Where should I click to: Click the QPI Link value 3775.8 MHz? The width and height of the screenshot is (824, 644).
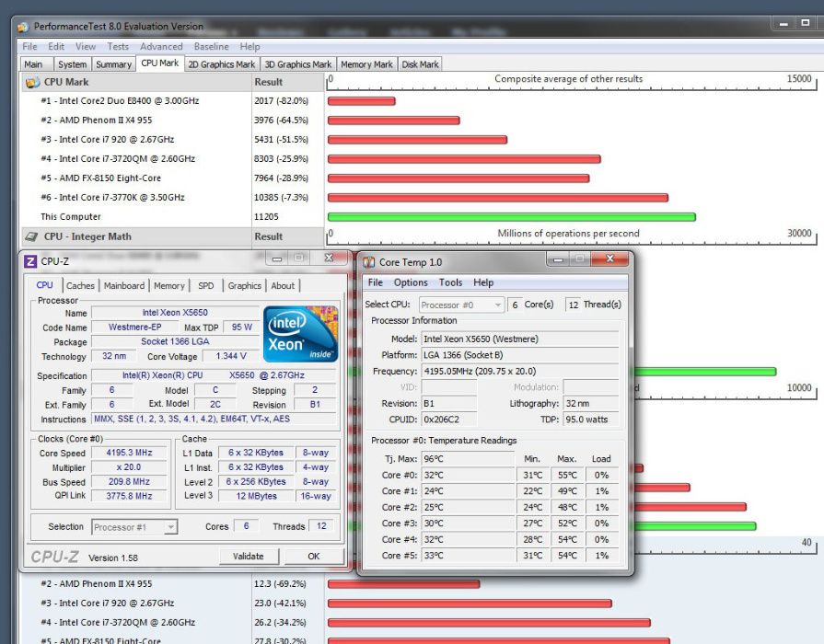pos(129,496)
